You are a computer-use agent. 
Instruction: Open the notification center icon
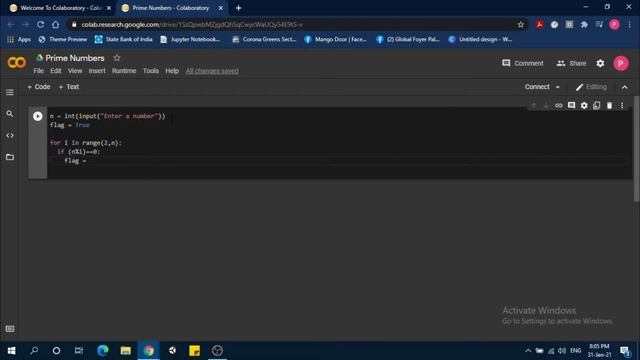click(x=625, y=351)
